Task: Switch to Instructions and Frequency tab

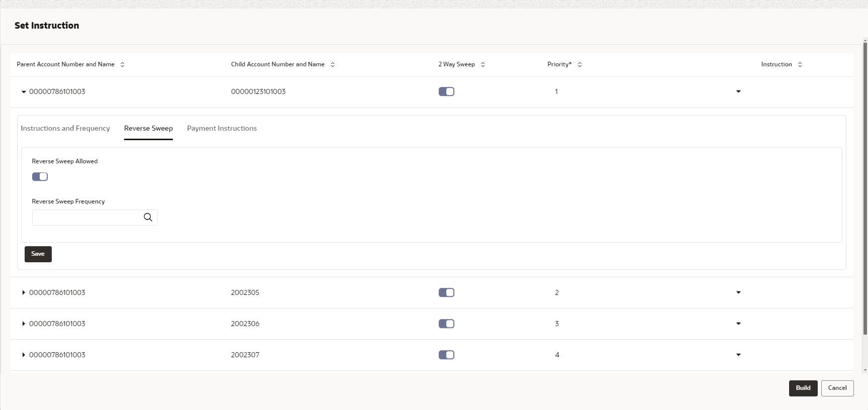Action: [x=65, y=129]
